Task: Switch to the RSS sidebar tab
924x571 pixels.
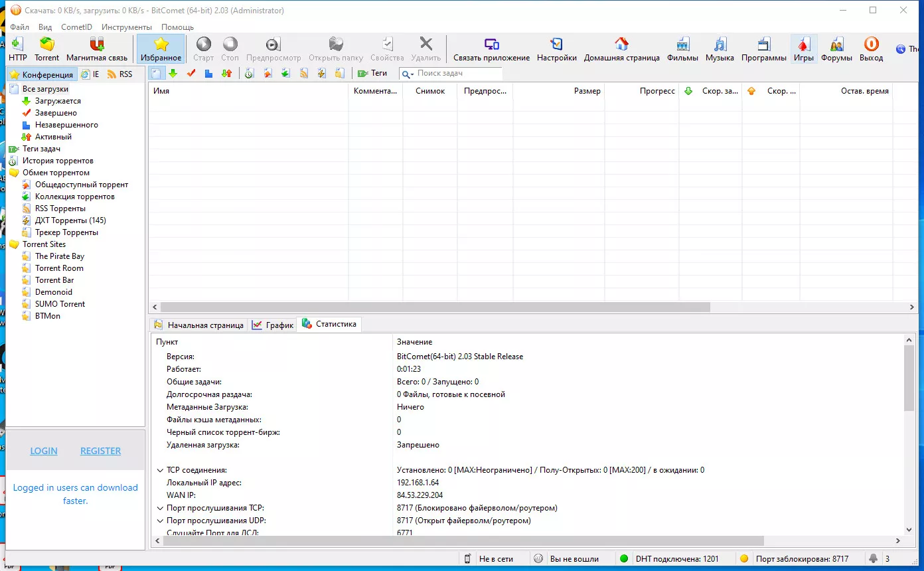Action: [x=120, y=74]
